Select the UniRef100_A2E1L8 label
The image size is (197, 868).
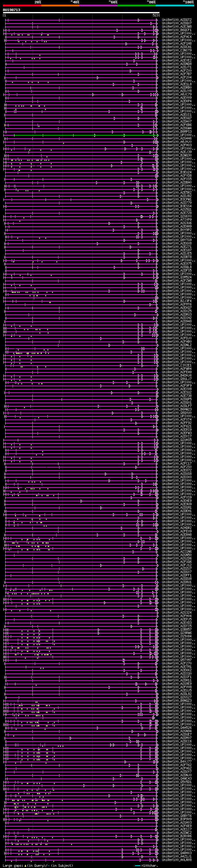(176, 84)
